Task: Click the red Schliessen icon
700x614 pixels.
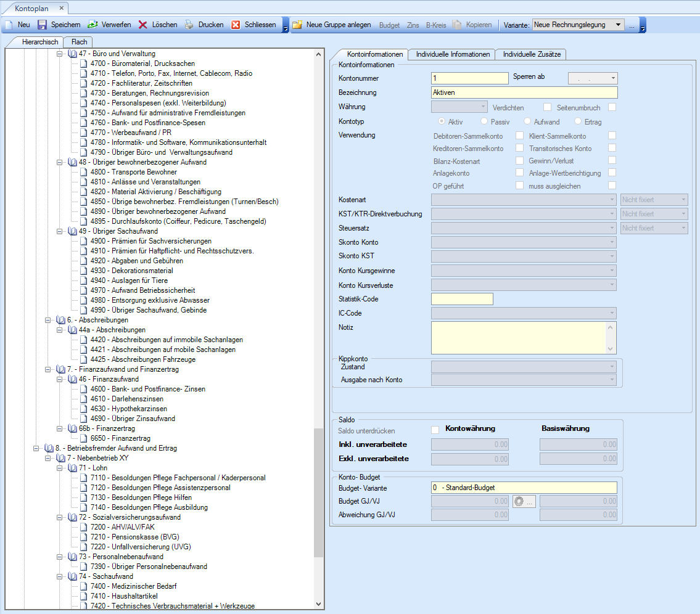Action: [236, 25]
